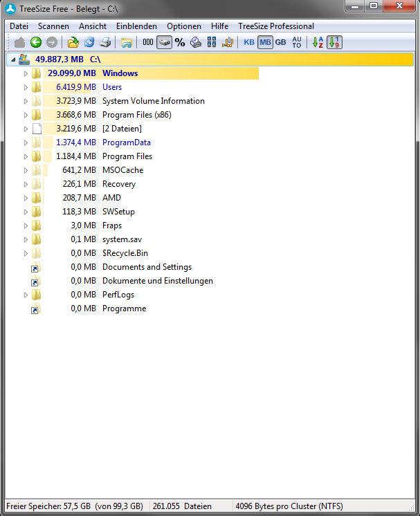
Task: Click the 3.723,9 MB size value
Action: tap(76, 101)
